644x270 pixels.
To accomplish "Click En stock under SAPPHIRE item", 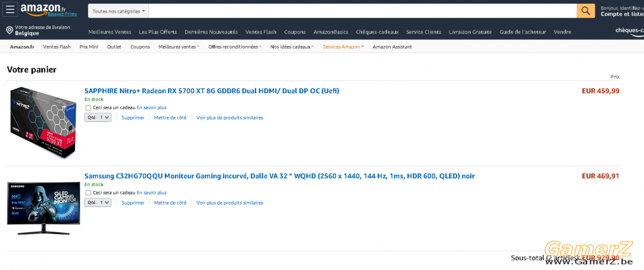I will tap(94, 99).
